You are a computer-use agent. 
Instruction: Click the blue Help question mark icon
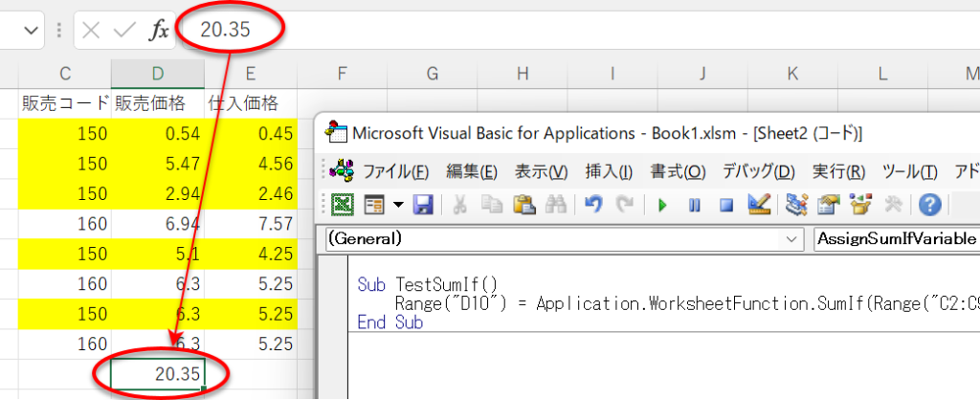pos(929,205)
